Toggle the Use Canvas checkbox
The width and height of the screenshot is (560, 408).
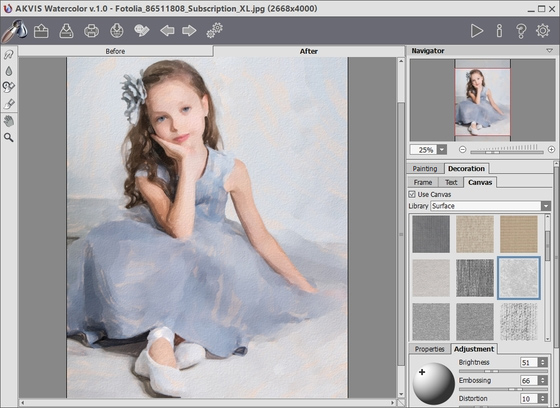pyautogui.click(x=412, y=194)
